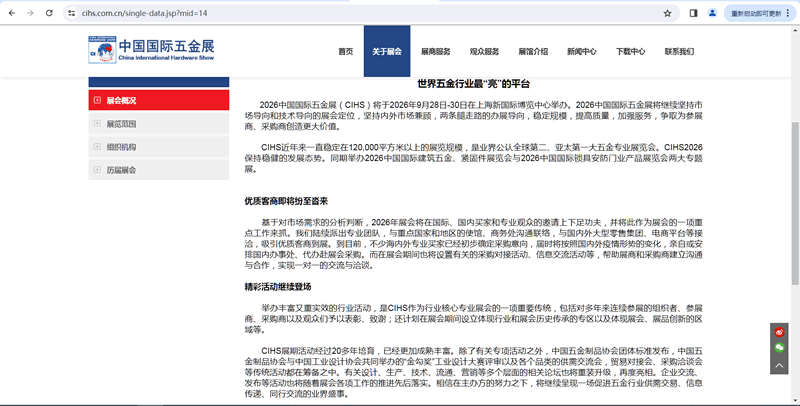The width and height of the screenshot is (800, 406).
Task: Bookmark this page with the star icon
Action: pyautogui.click(x=667, y=13)
